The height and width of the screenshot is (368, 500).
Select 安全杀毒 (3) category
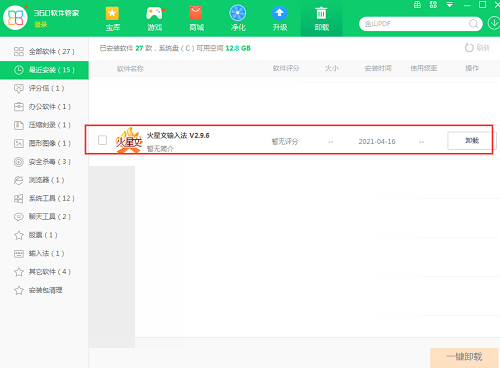pos(44,161)
